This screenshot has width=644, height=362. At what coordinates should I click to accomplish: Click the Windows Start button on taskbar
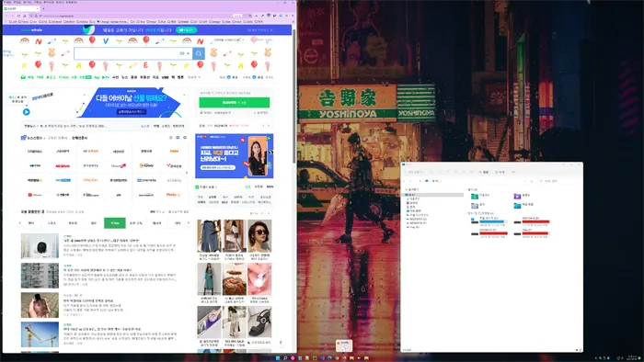(x=278, y=358)
